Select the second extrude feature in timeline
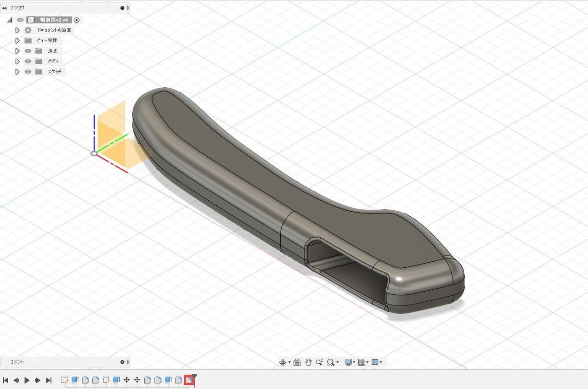The width and height of the screenshot is (588, 389). point(116,380)
